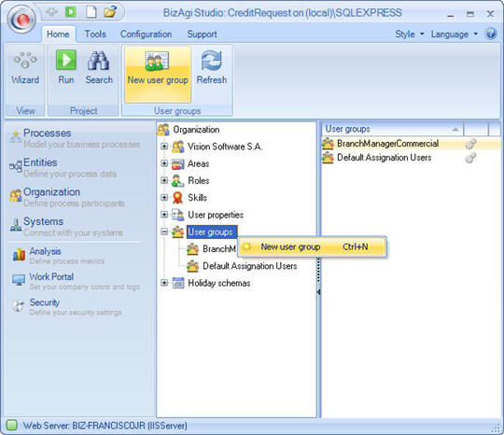Screen dimensions: 504x435
Task: Click the quick access new blank document icon
Action: [91, 12]
